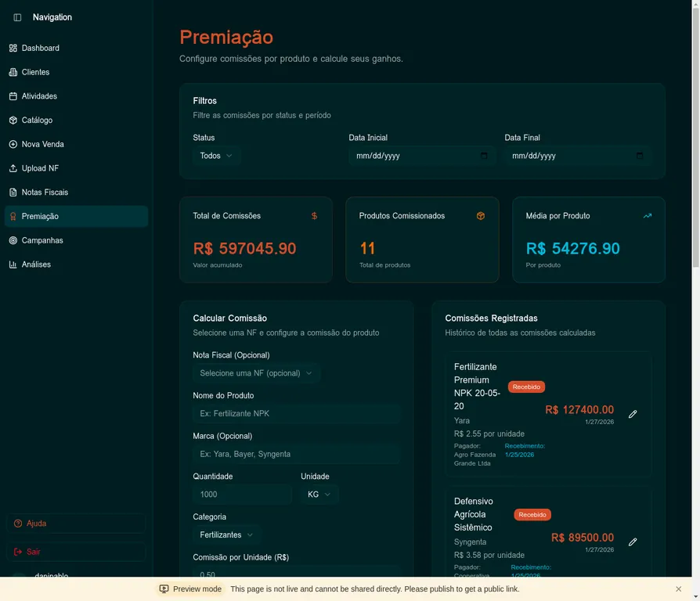This screenshot has width=700, height=601.
Task: Edit the Fertilizante Premium NPK commission entry
Action: pos(632,414)
